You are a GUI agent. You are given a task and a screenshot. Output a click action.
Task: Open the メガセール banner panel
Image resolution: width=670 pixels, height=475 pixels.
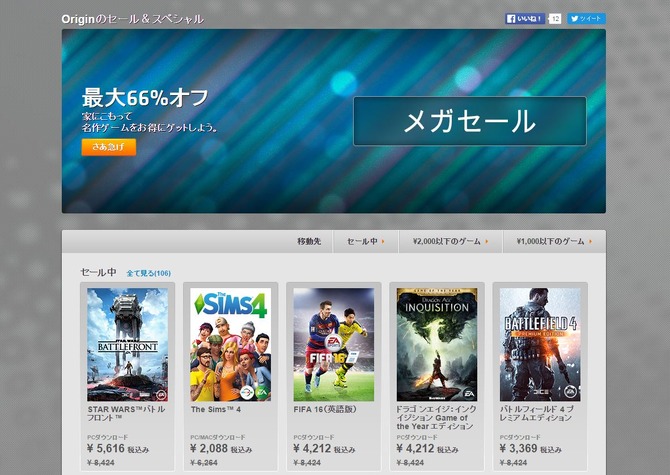[x=470, y=121]
